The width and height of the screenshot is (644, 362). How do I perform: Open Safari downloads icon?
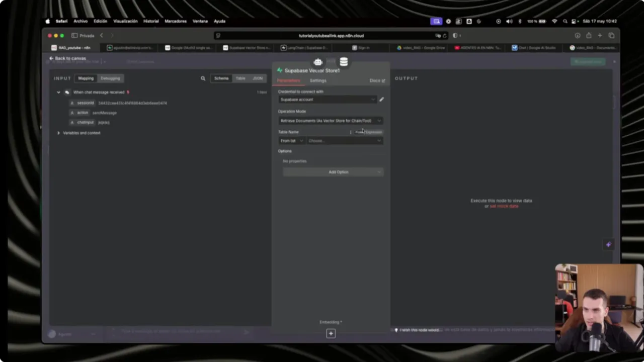[578, 36]
